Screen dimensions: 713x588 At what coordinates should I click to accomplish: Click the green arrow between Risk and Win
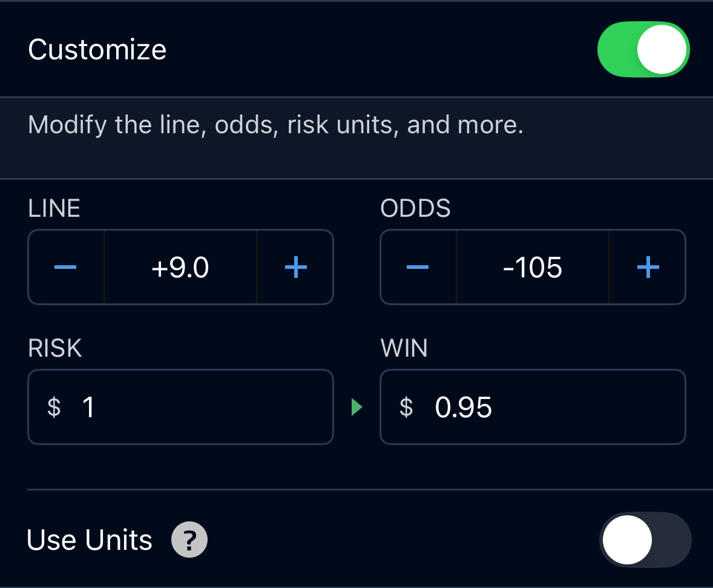tap(357, 407)
